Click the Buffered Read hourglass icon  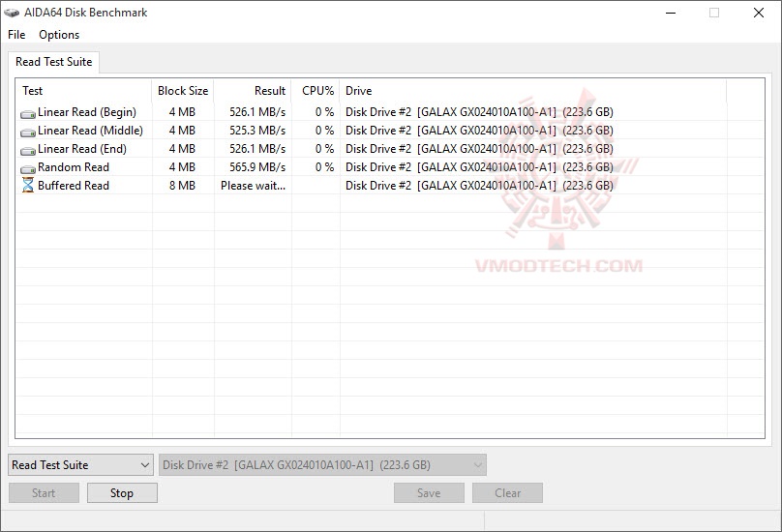point(28,185)
